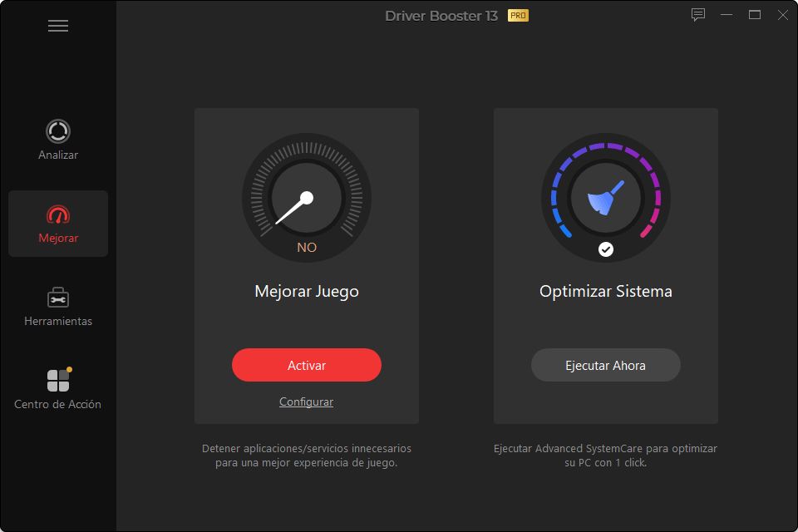Open the hamburger menu
This screenshot has width=798, height=532.
tap(58, 26)
